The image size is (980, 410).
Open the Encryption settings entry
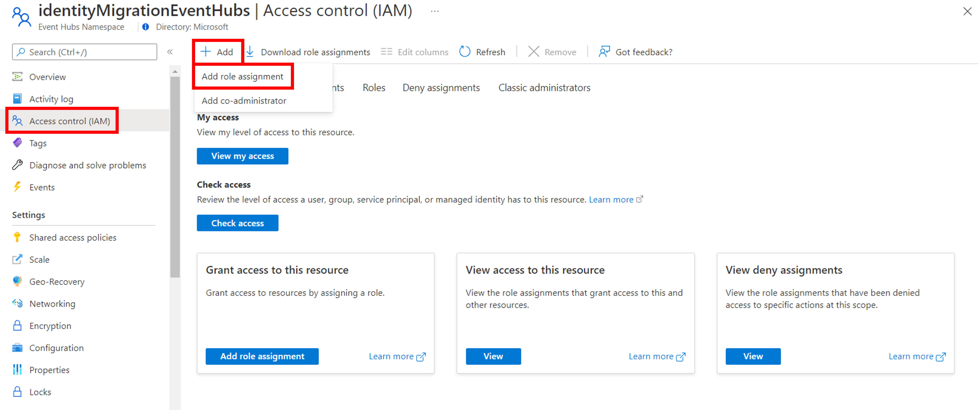[50, 326]
